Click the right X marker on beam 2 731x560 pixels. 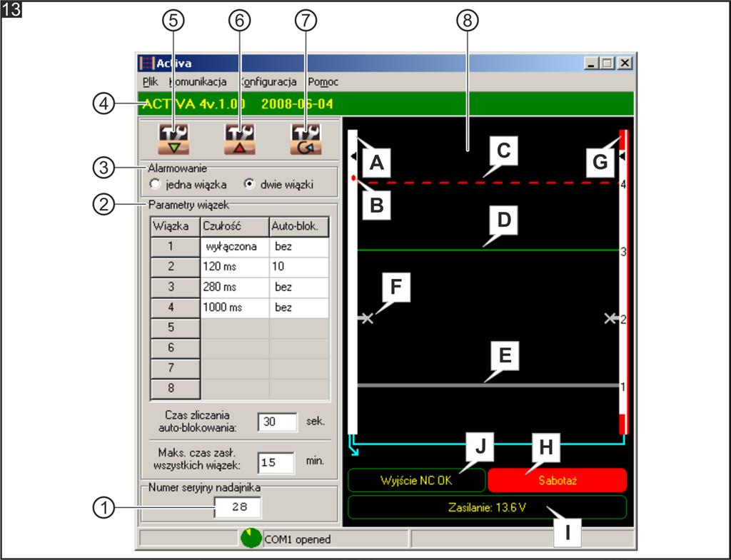pos(610,319)
